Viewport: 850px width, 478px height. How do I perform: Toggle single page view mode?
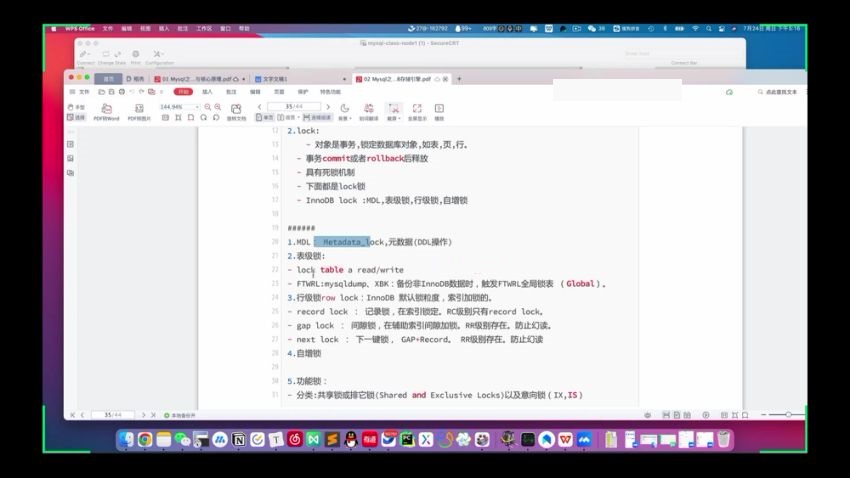click(x=265, y=117)
